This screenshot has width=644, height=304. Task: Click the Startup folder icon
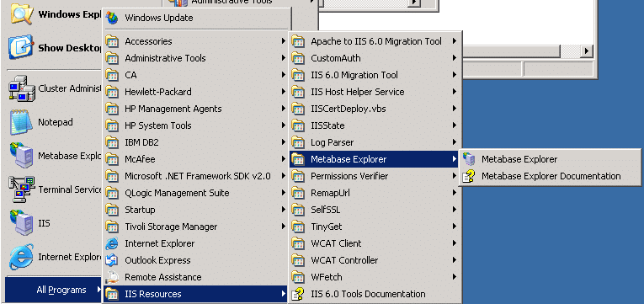click(112, 210)
